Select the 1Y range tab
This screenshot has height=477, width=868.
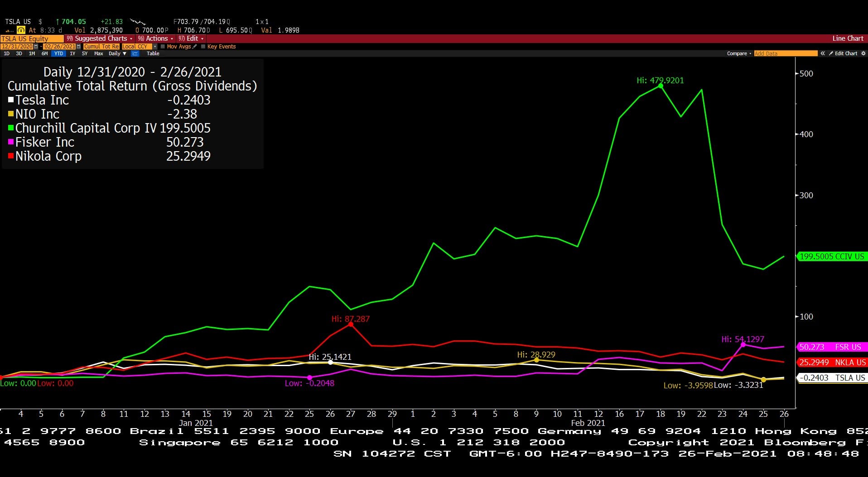(72, 53)
